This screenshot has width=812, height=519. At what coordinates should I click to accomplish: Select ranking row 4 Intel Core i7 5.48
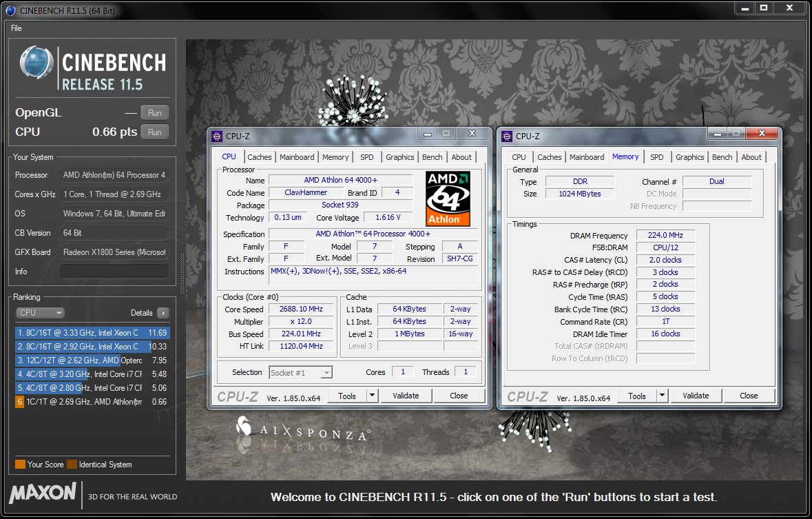[92, 374]
